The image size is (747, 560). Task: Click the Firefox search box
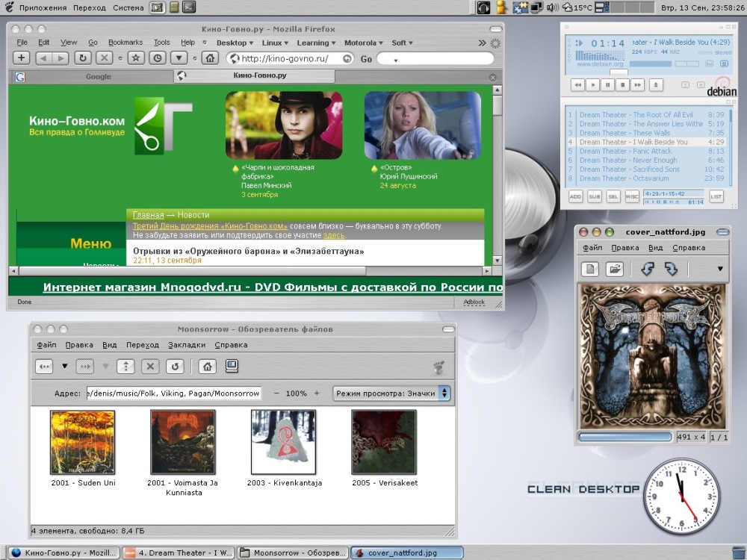coord(436,58)
